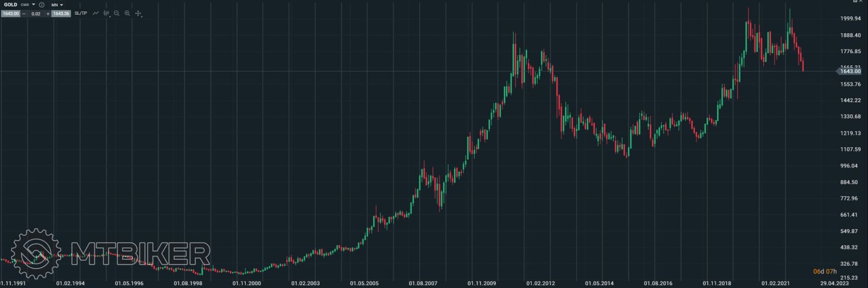Zoom in the chart
This screenshot has width=868, height=288.
click(127, 13)
